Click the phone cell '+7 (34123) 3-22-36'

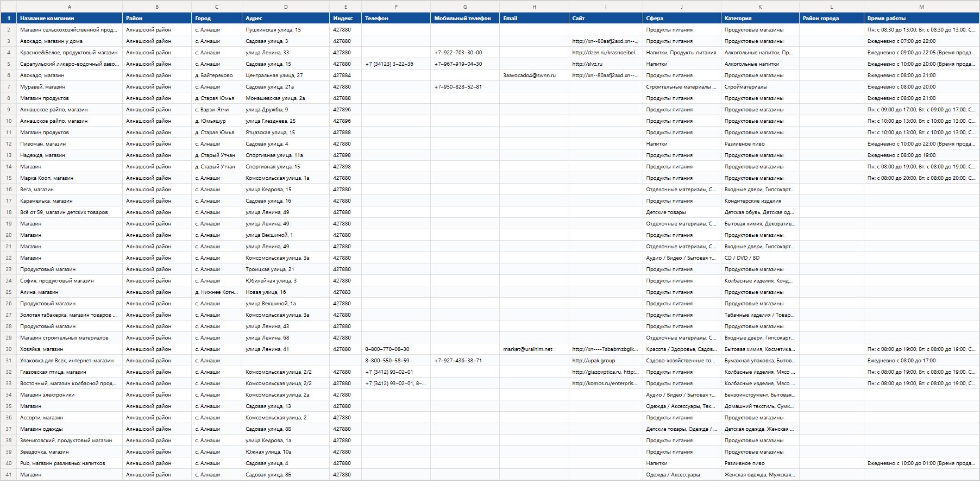(x=396, y=64)
